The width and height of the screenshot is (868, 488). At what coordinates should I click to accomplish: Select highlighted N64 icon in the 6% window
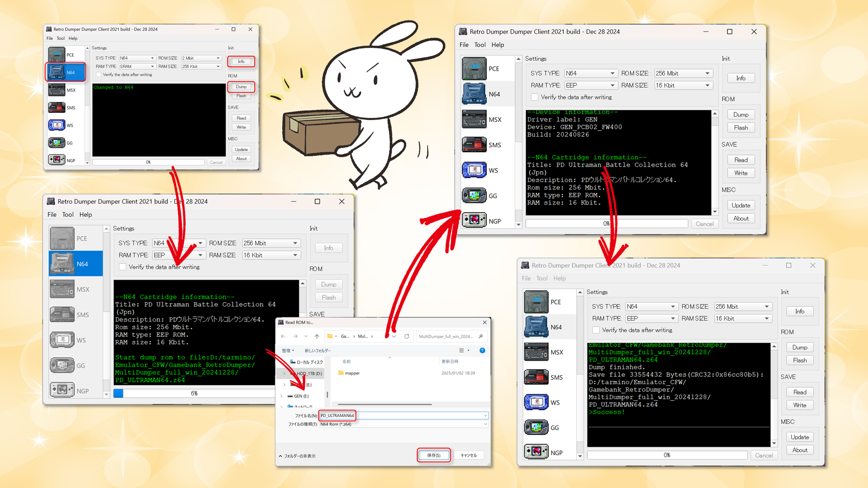click(x=62, y=264)
